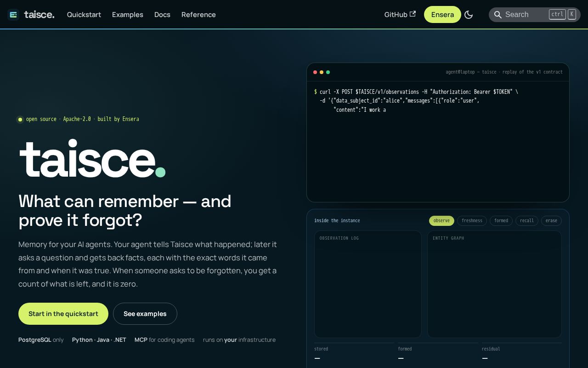Click the yellow terminal window dot

tap(322, 72)
